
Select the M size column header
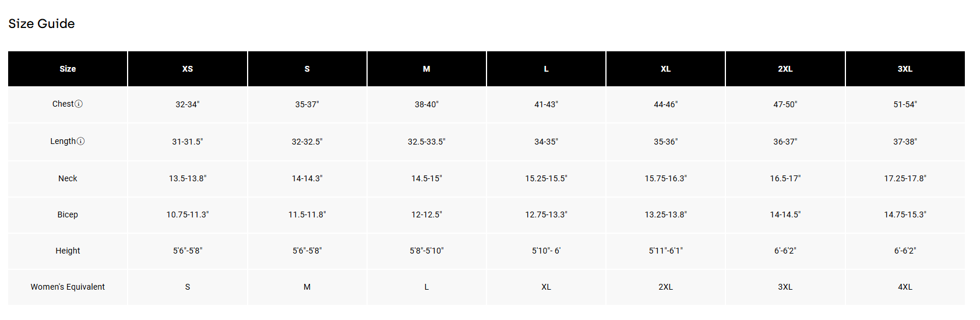(x=426, y=69)
